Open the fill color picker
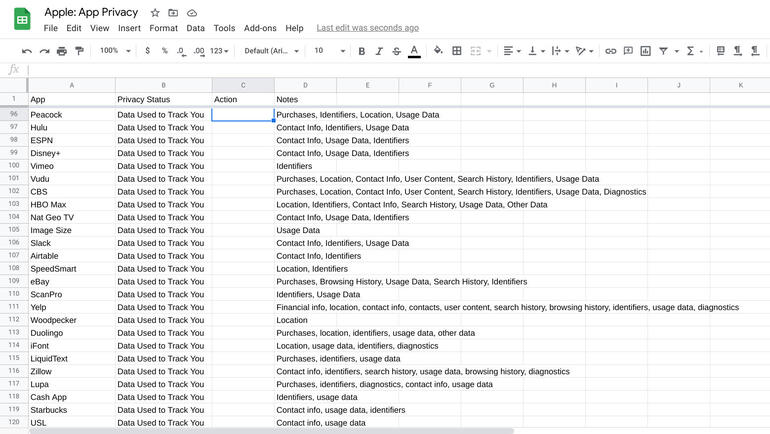 pyautogui.click(x=438, y=51)
